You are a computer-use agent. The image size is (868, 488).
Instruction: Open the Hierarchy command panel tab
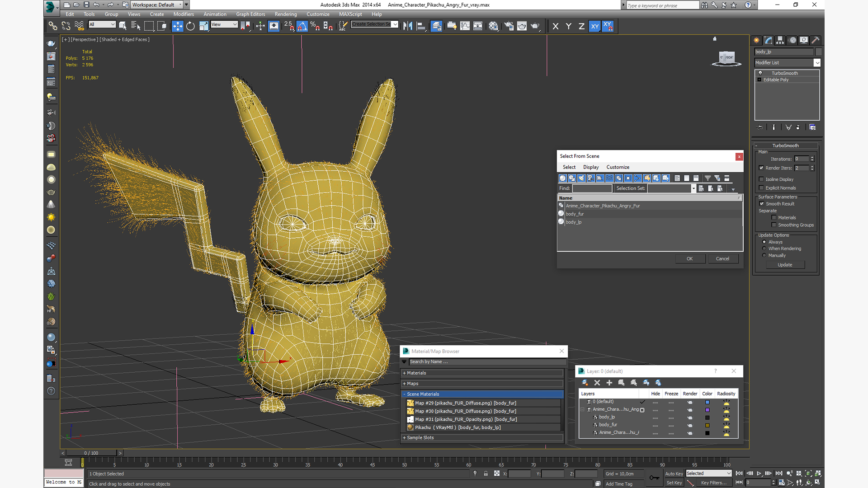[780, 40]
